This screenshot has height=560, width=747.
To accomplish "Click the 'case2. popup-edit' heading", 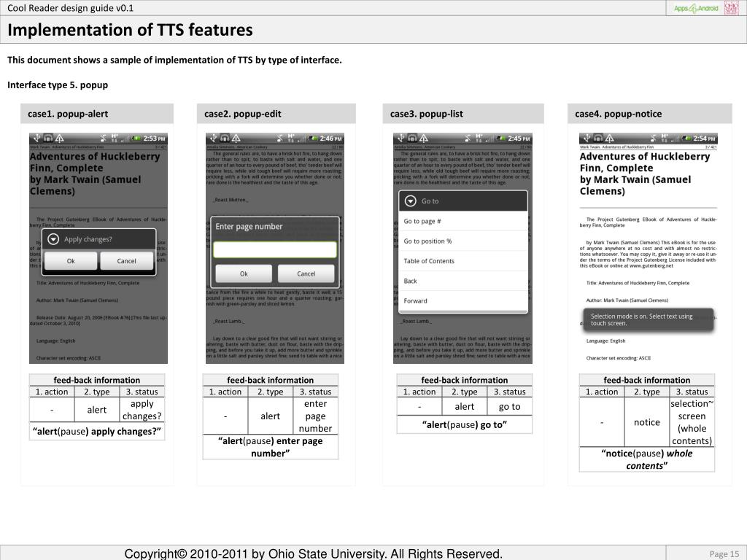I will click(242, 114).
